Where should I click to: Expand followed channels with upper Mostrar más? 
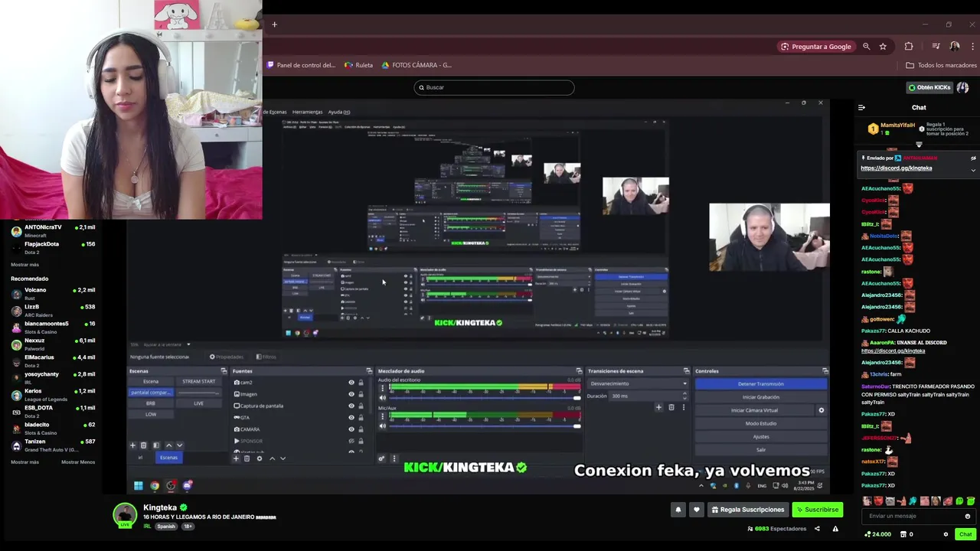point(24,265)
